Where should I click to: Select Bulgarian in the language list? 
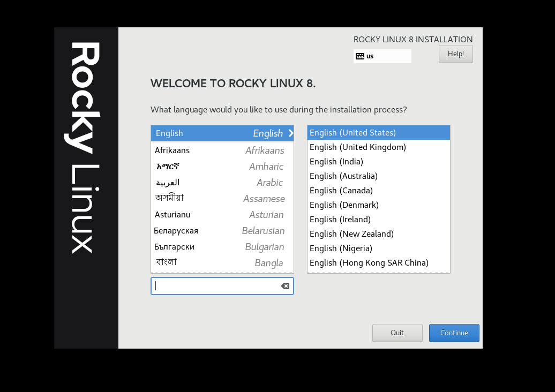pyautogui.click(x=222, y=247)
